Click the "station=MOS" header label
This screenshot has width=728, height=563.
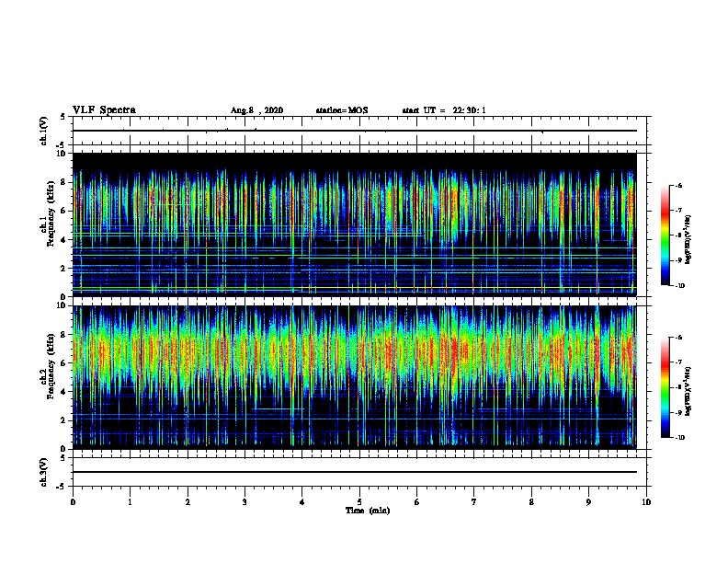(342, 110)
